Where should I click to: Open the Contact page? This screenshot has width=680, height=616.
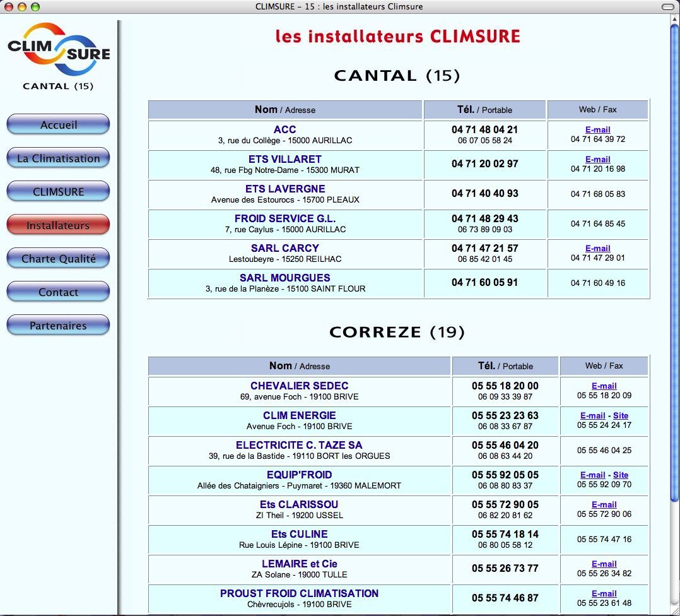pyautogui.click(x=58, y=292)
